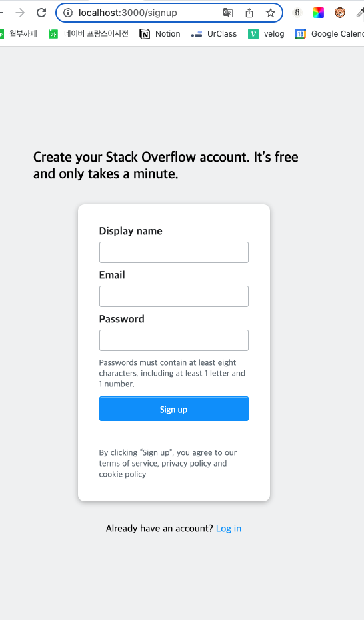
Task: Open the 네이버 프랑스어사전 bookmark
Action: [89, 34]
